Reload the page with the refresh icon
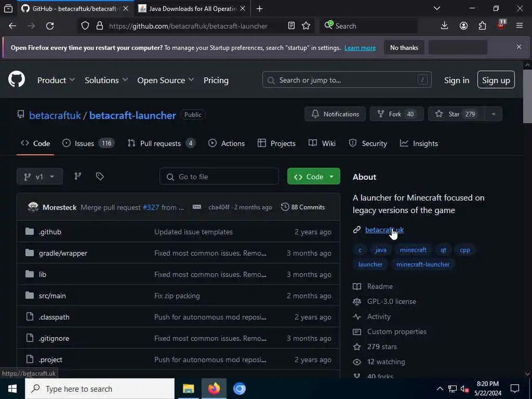 coord(50,26)
